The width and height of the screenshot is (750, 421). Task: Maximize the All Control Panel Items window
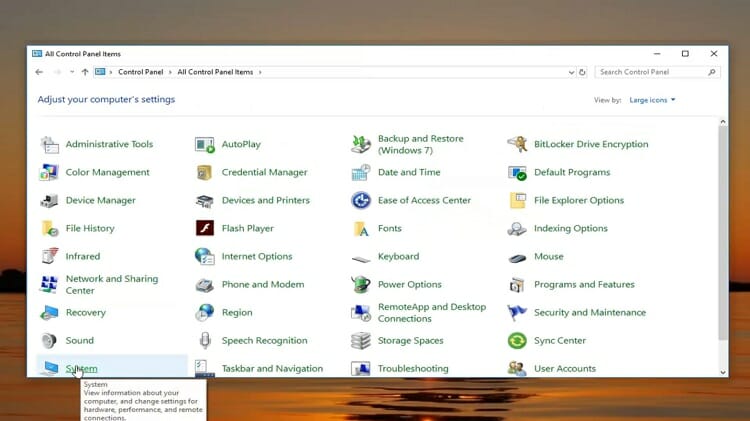point(685,54)
